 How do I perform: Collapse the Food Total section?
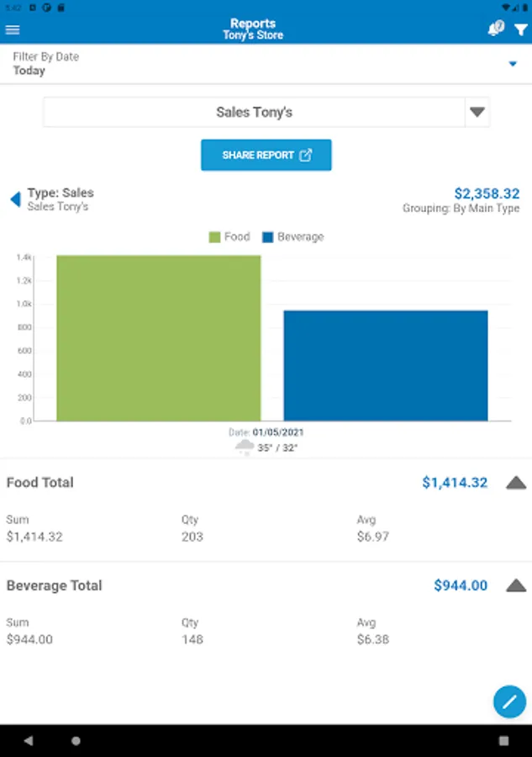tap(516, 483)
